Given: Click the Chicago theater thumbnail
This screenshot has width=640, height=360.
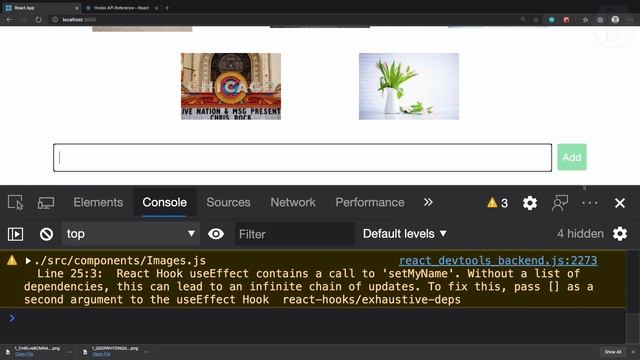Looking at the screenshot, I should (x=231, y=86).
